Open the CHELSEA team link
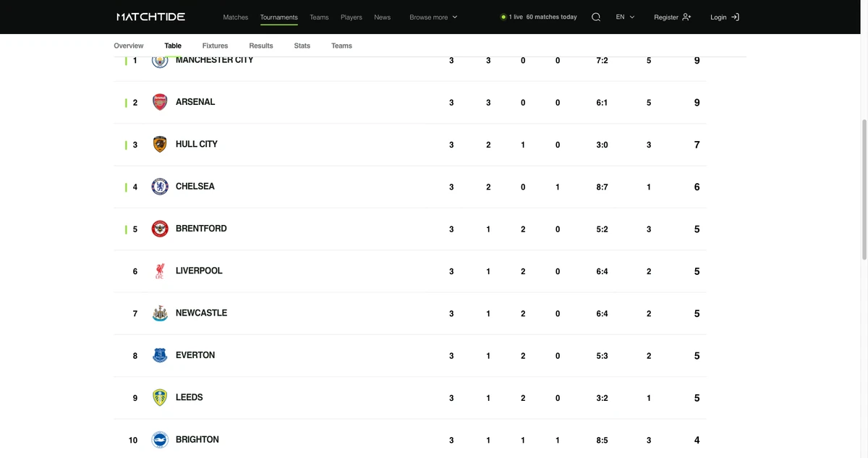Viewport: 868px width, 458px height. 195,186
